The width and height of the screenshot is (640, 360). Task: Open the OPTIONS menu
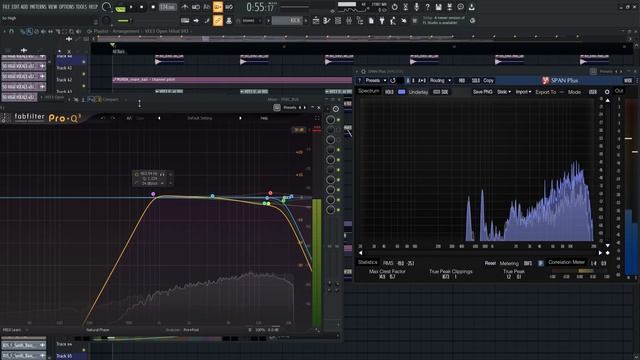coord(67,7)
